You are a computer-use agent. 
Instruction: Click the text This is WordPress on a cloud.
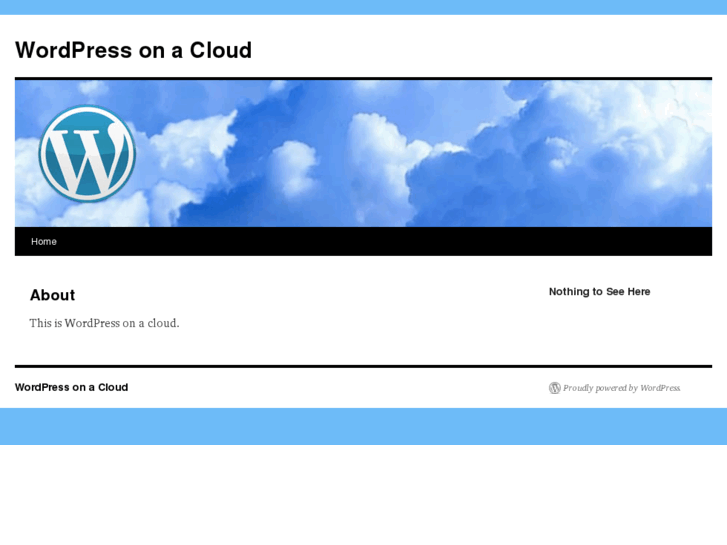click(104, 323)
